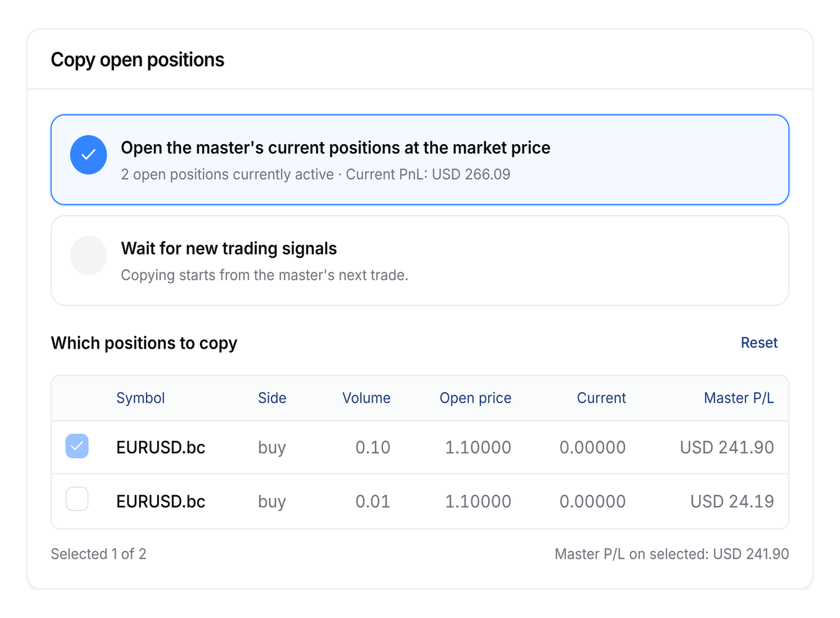Click the Master P/L on selected summary
The image size is (840, 618).
pos(672,554)
